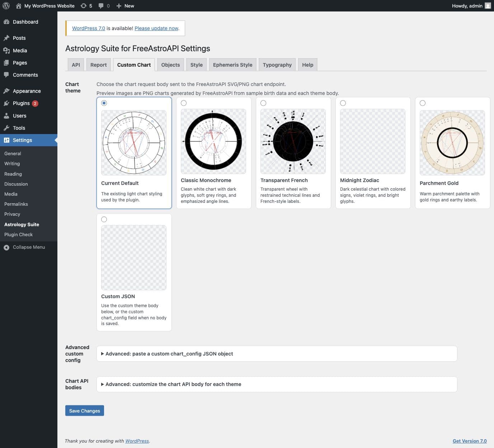Viewport: 494px width, 448px height.
Task: Open Astrology Suite submenu item
Action: tap(22, 224)
